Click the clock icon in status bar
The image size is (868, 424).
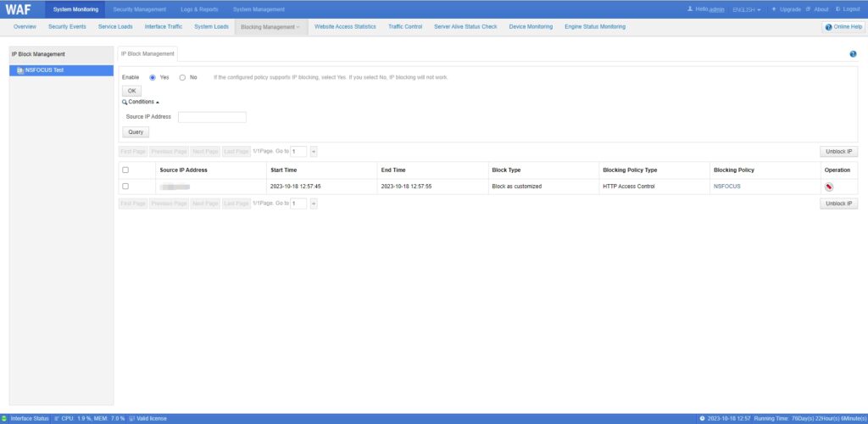(702, 418)
